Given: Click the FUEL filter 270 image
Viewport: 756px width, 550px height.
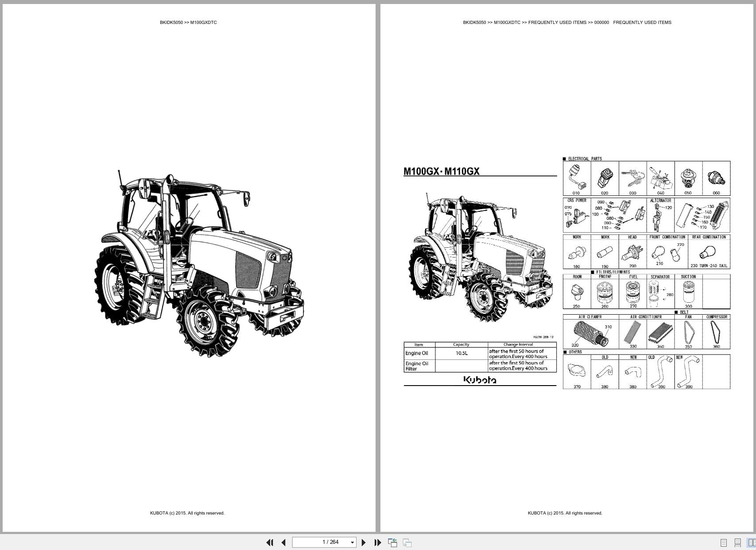Looking at the screenshot, I should (x=633, y=293).
